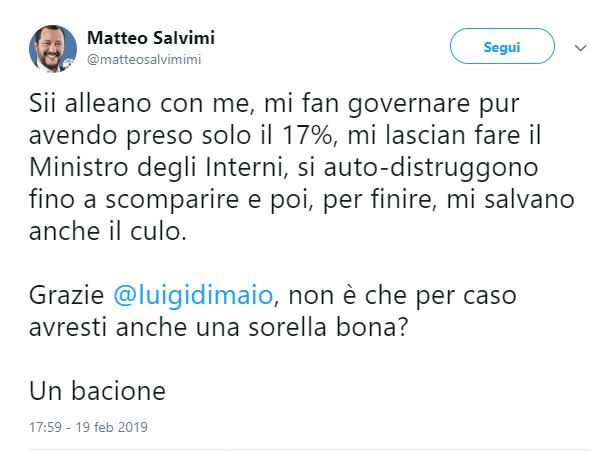Click the Segui follow button
The height and width of the screenshot is (451, 613).
click(x=501, y=47)
